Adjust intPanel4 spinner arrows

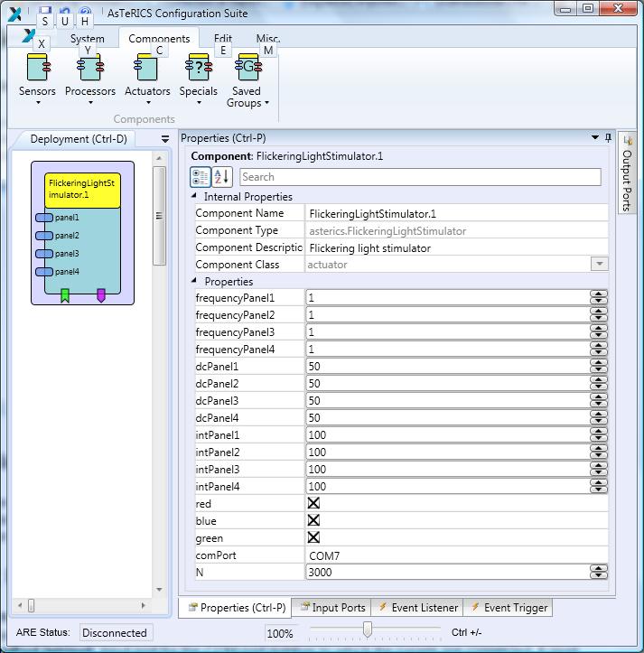click(x=599, y=486)
